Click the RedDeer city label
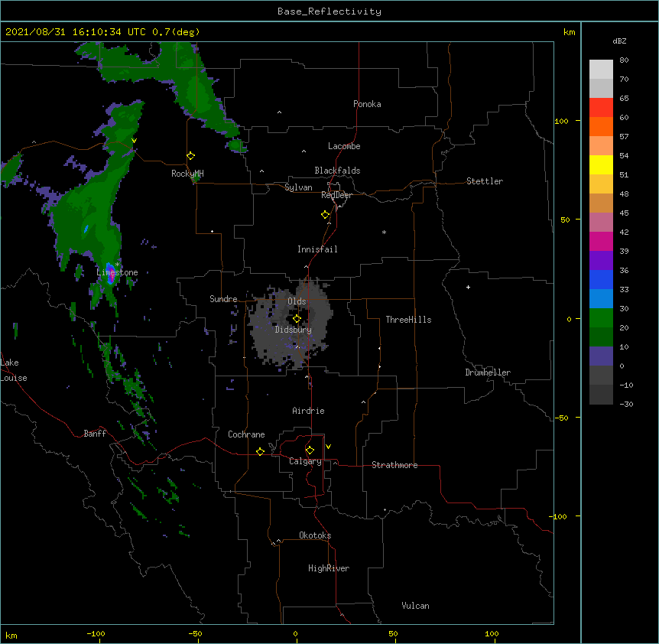The height and width of the screenshot is (644, 659). tap(336, 195)
